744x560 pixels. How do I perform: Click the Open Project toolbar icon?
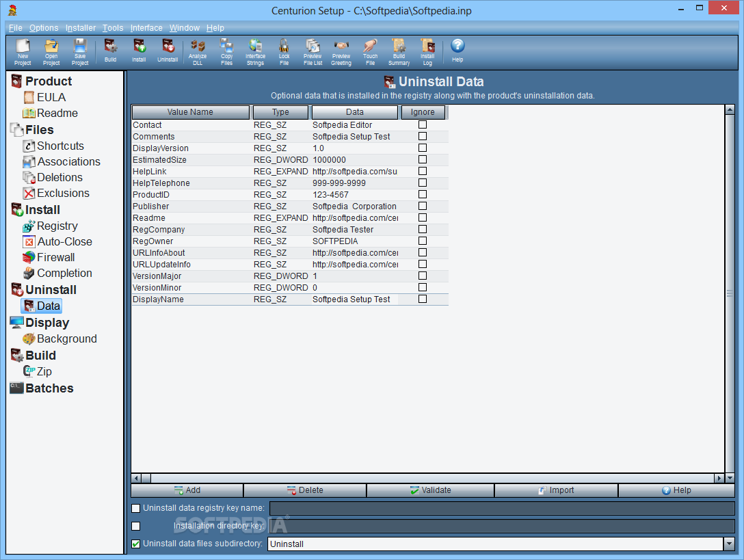pyautogui.click(x=51, y=52)
